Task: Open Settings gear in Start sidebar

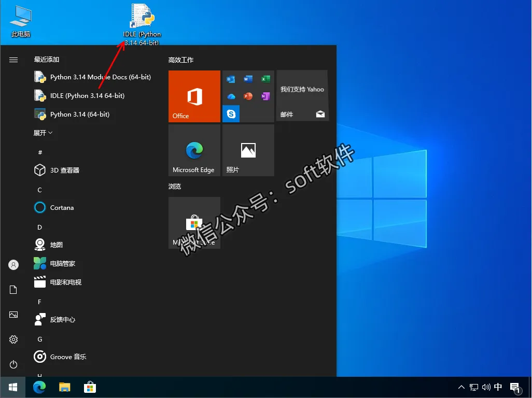Action: [x=13, y=339]
